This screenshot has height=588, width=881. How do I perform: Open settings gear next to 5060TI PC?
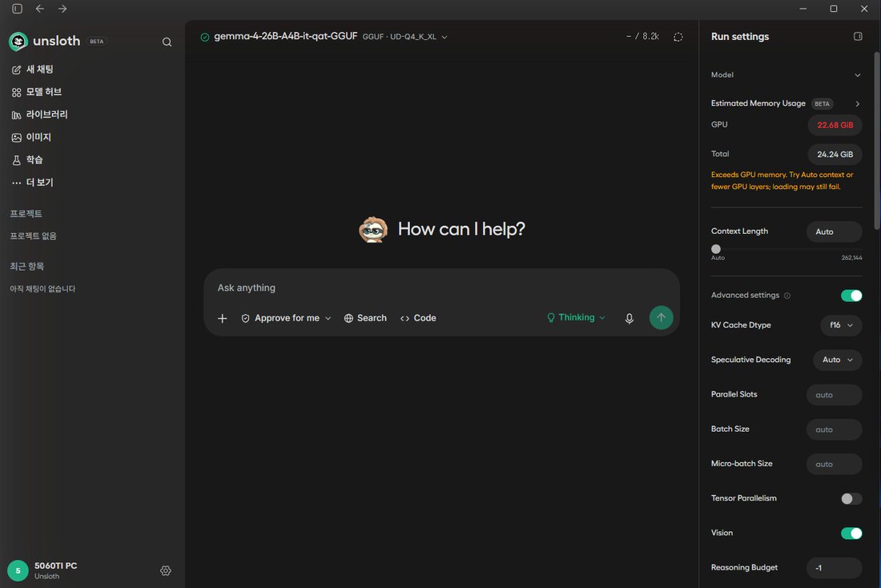[166, 570]
